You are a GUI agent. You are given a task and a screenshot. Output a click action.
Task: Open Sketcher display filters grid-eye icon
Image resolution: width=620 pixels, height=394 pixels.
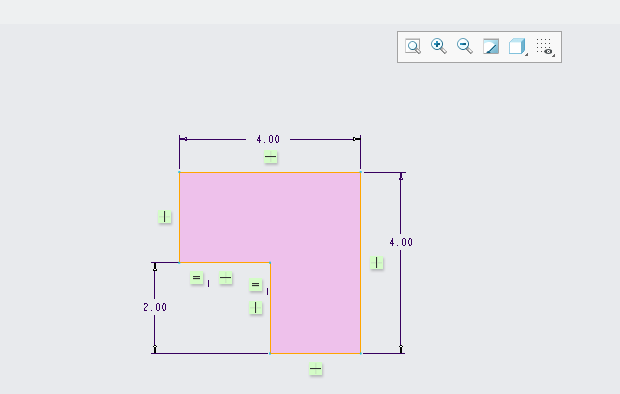(x=544, y=47)
